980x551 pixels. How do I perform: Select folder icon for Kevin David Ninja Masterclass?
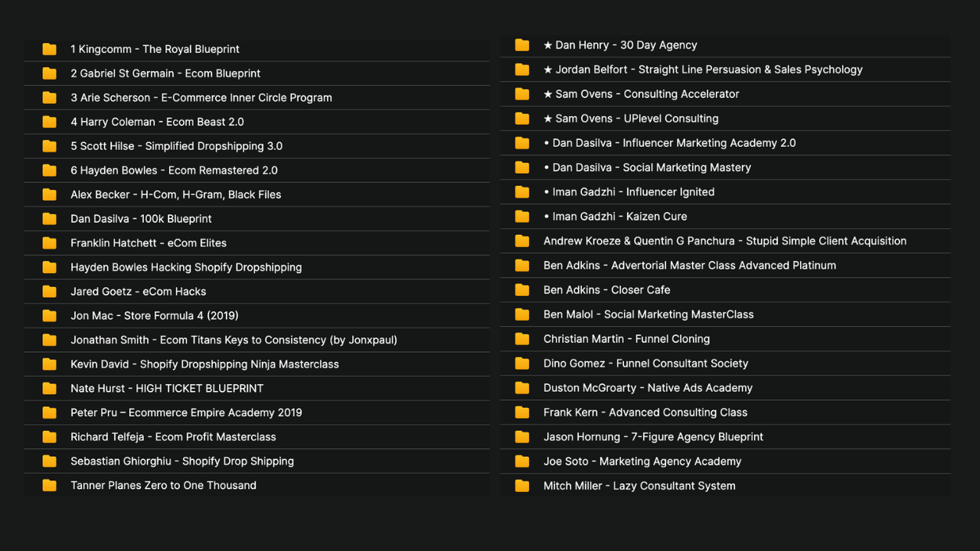[x=50, y=364]
